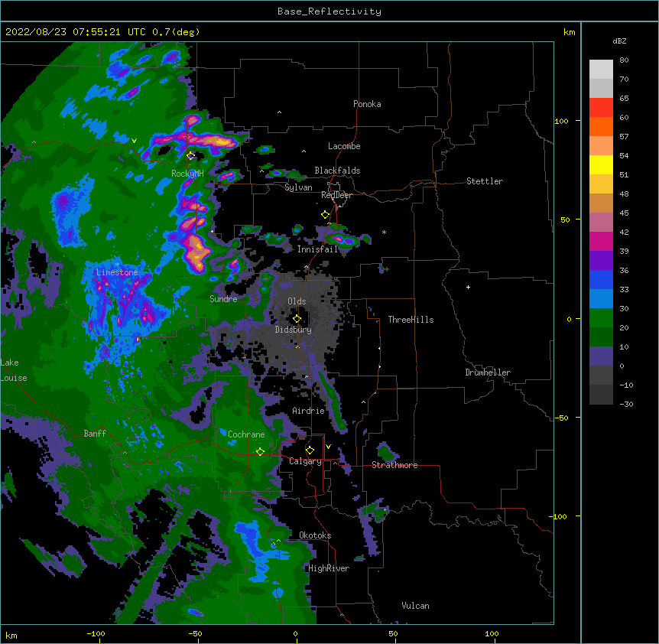The image size is (659, 644).
Task: Click the Ponoka map label
Action: pyautogui.click(x=367, y=104)
